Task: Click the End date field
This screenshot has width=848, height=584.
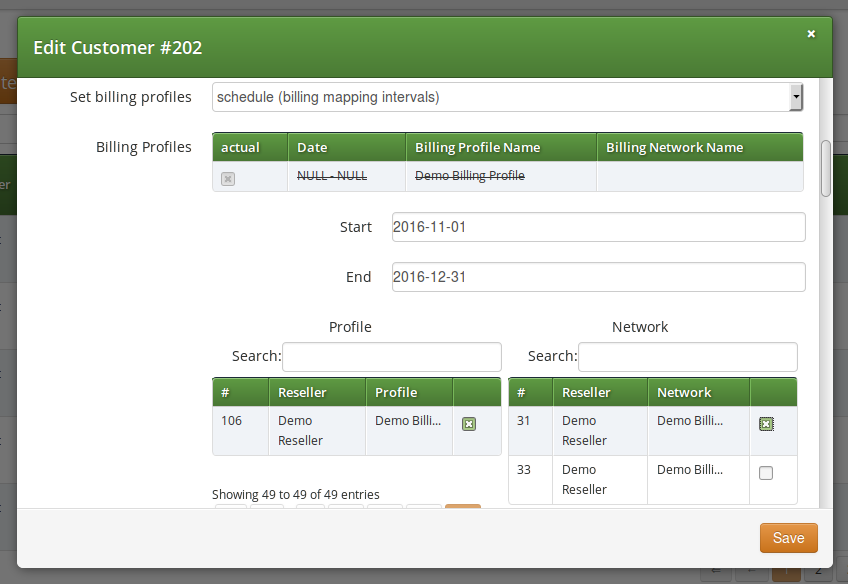Action: (597, 277)
